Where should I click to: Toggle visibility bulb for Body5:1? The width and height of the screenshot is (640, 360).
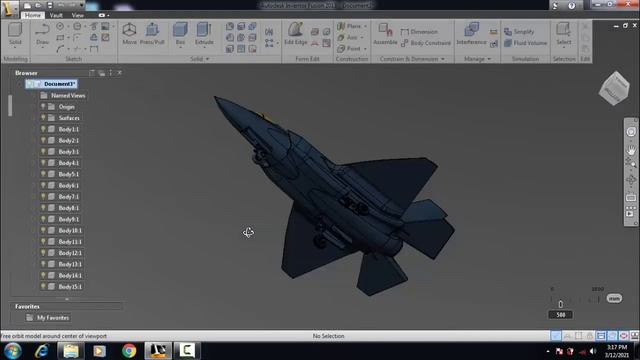click(43, 174)
